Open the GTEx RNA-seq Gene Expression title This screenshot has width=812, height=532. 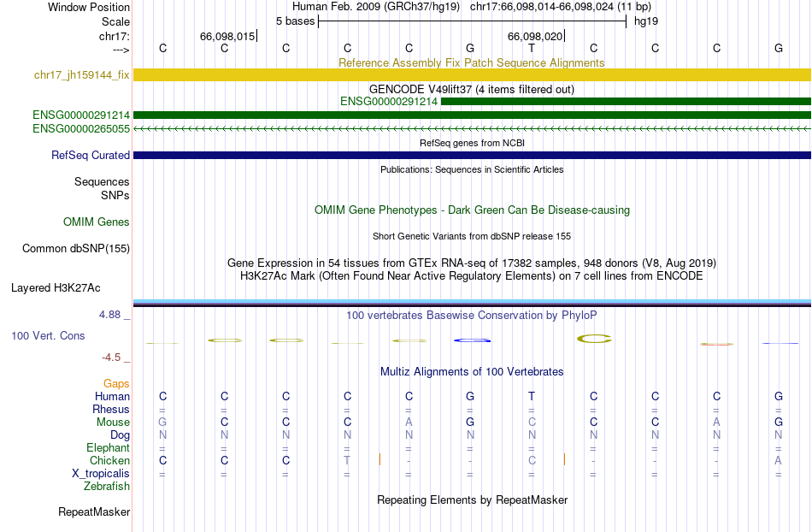click(472, 263)
